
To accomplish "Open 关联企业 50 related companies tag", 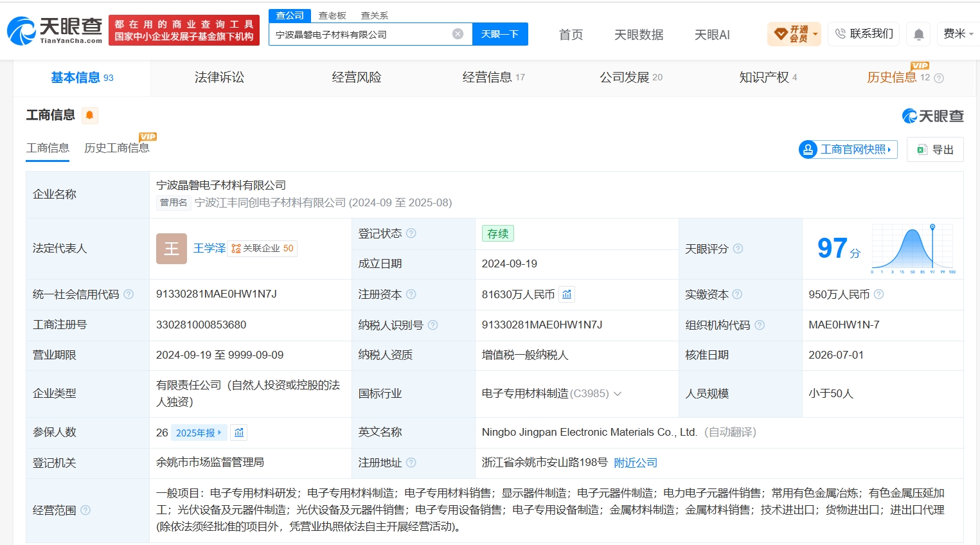I will (x=262, y=249).
